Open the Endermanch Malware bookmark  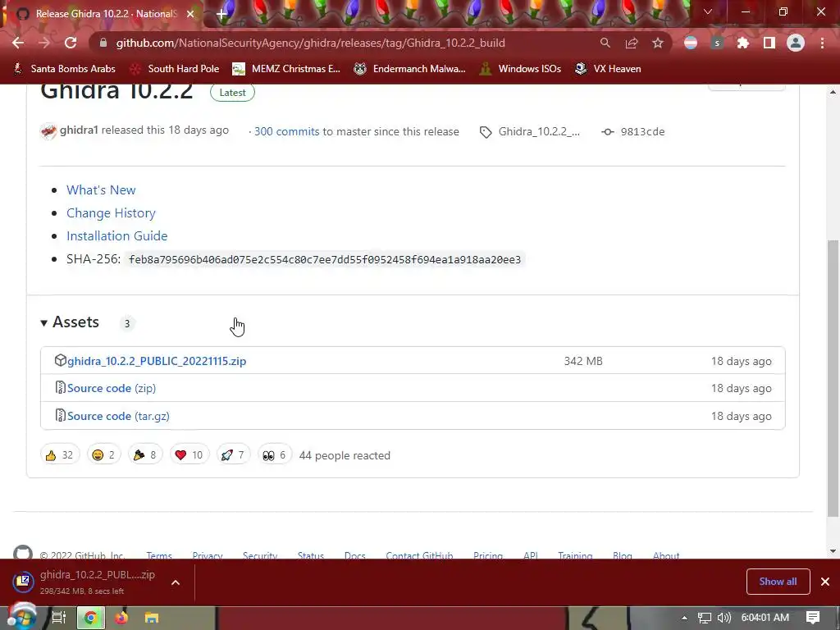[410, 69]
